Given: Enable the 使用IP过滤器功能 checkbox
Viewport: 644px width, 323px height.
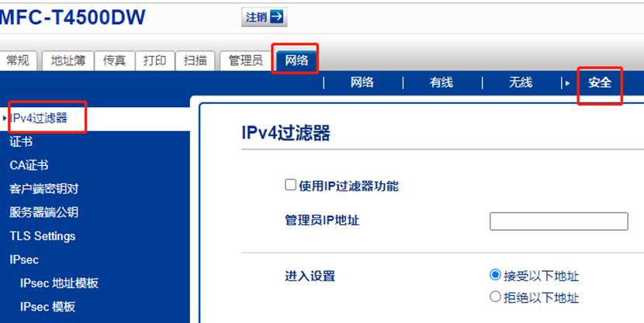Looking at the screenshot, I should [x=291, y=186].
